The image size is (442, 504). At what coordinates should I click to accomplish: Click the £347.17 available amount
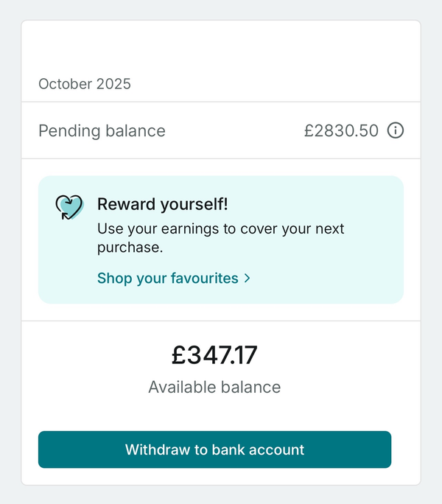(214, 355)
